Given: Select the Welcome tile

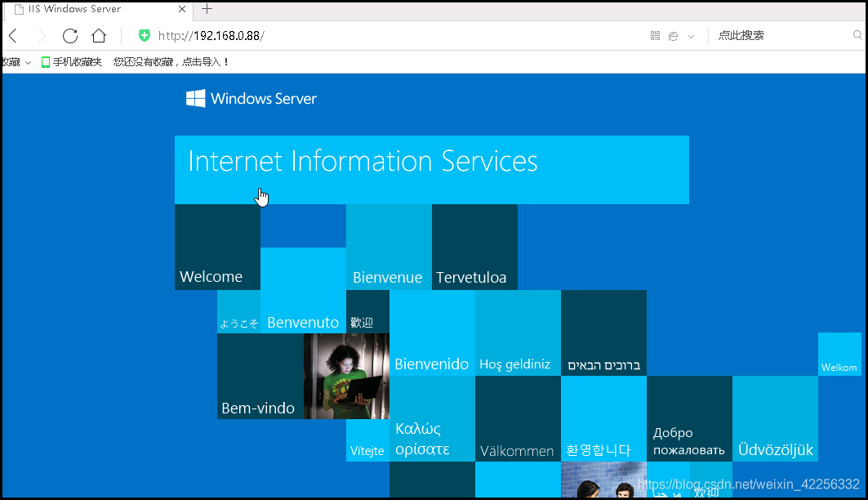Looking at the screenshot, I should coord(217,247).
